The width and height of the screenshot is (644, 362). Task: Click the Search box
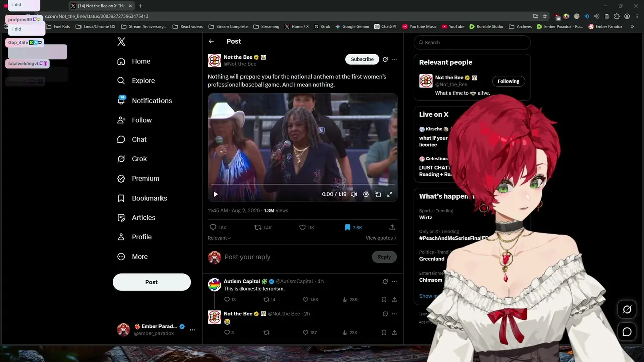[x=472, y=43]
